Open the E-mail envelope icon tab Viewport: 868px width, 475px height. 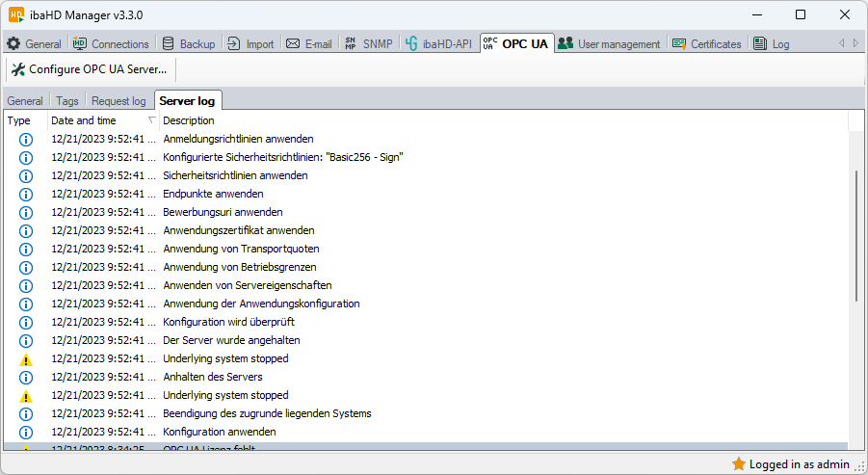coord(293,44)
